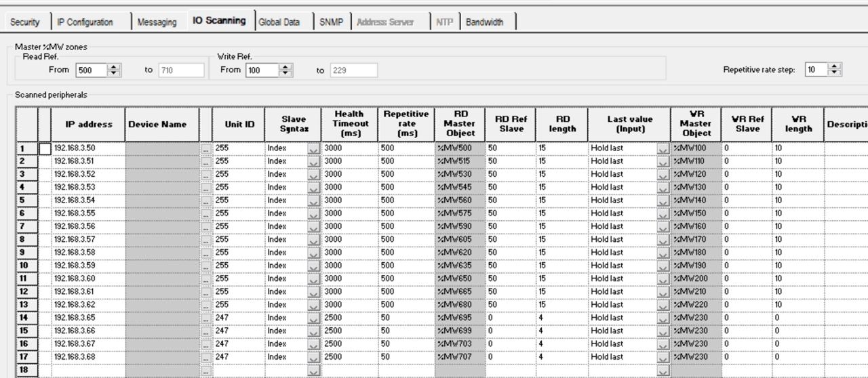The width and height of the screenshot is (868, 378).
Task: Select row header 7
Action: 26,226
